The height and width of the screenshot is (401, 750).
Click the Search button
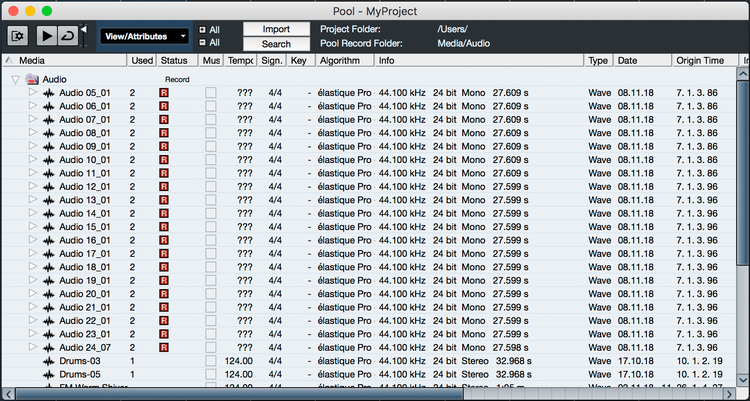(x=275, y=44)
